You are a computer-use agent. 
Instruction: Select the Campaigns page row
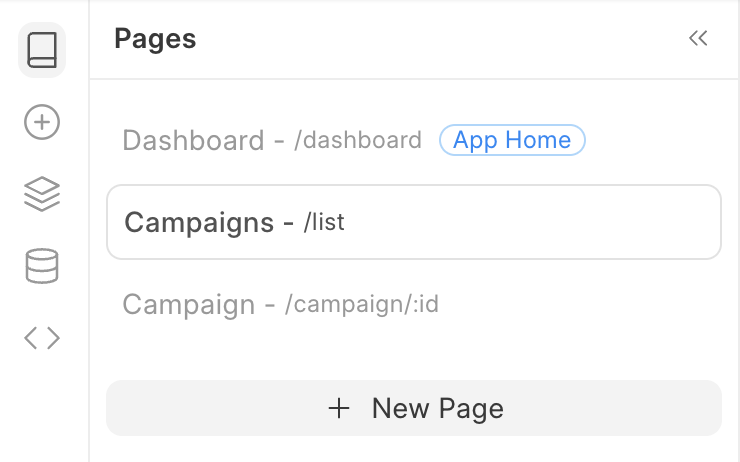[413, 222]
